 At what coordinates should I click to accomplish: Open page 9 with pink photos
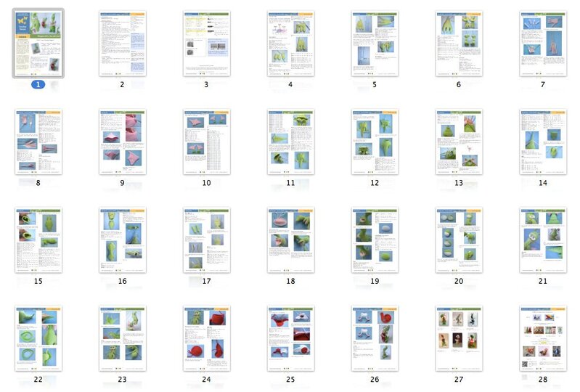[x=122, y=142]
